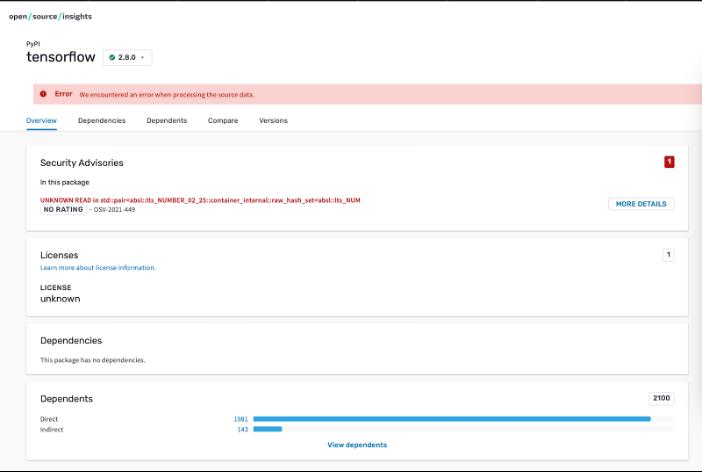
Task: Open the UNKNOWN READ advisory link
Action: [x=200, y=200]
